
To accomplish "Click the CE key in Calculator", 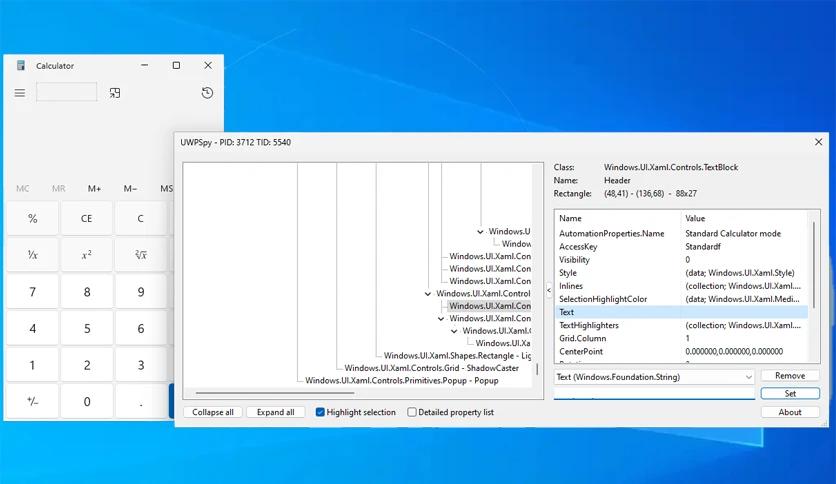I will coord(86,219).
